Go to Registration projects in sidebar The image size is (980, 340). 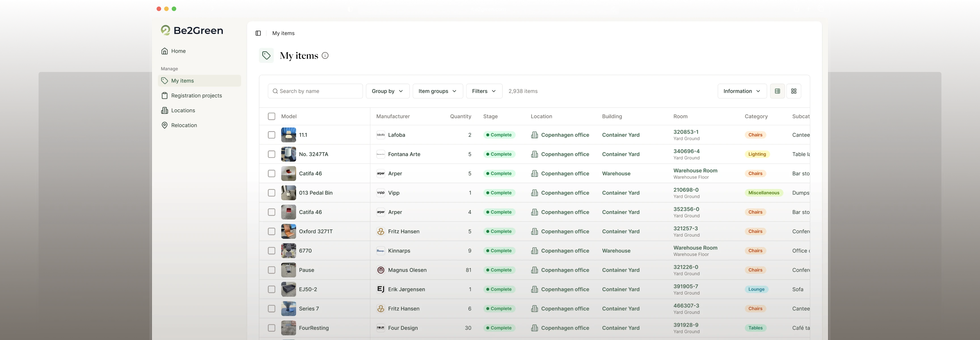pyautogui.click(x=196, y=95)
